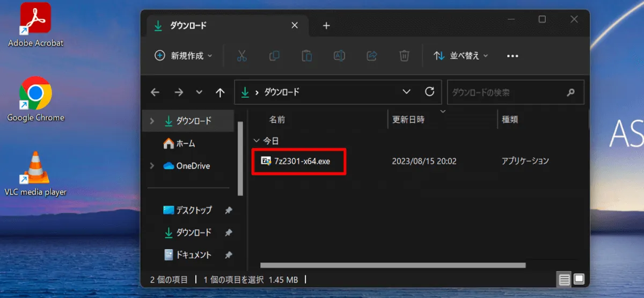The width and height of the screenshot is (644, 298).
Task: Add a new tab with plus
Action: click(x=326, y=25)
